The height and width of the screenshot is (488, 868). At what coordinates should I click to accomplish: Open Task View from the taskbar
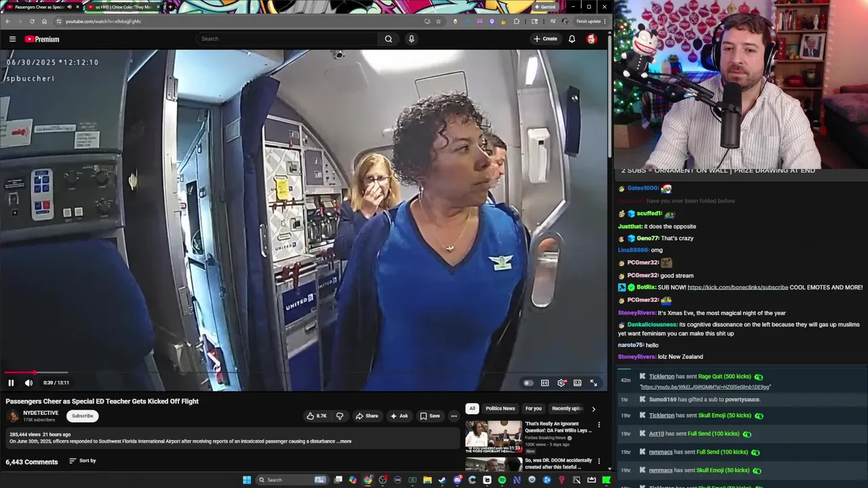coord(338,480)
